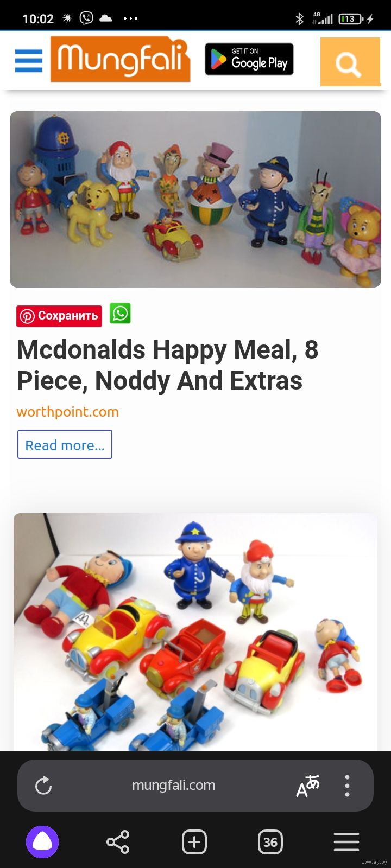Share the page with the share icon
The width and height of the screenshot is (391, 868).
click(118, 842)
